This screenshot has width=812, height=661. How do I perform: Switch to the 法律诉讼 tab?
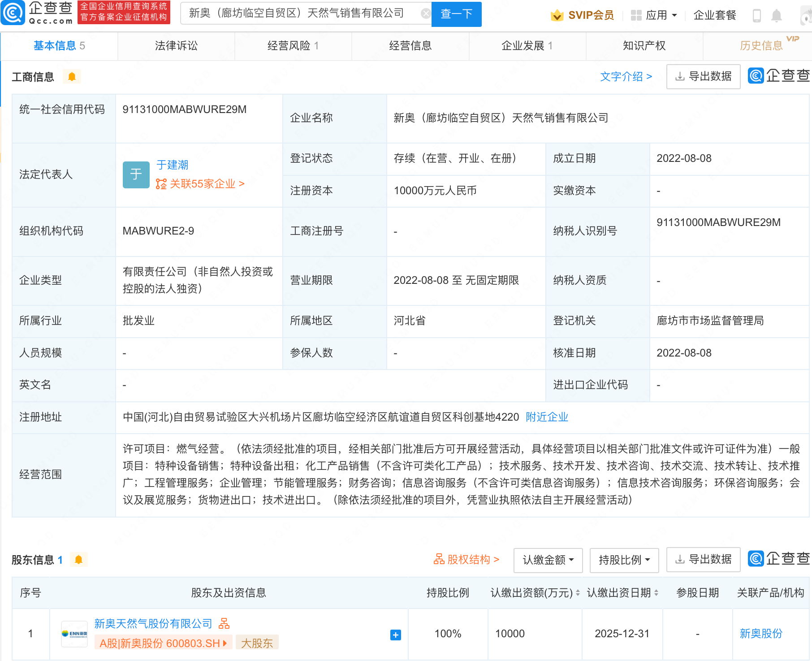coord(176,46)
